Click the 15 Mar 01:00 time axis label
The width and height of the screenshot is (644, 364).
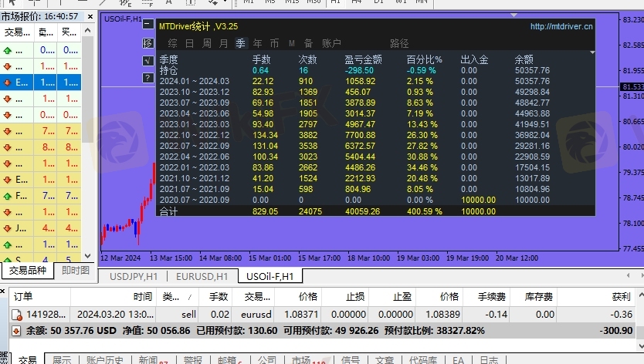point(269,258)
